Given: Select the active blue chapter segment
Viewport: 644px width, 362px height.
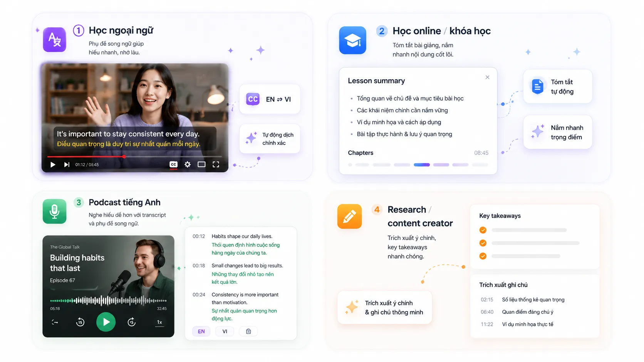Looking at the screenshot, I should (422, 165).
